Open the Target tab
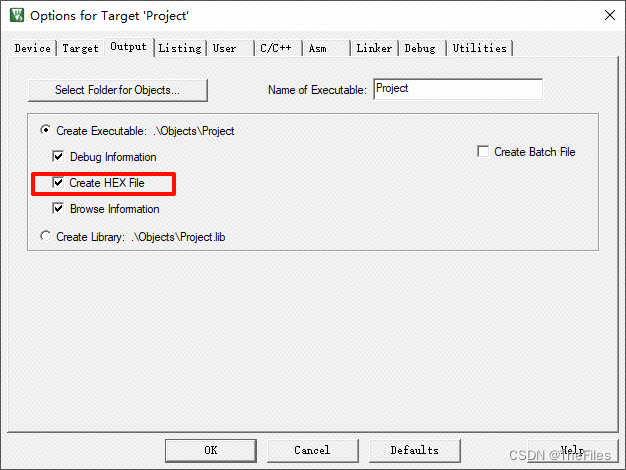The width and height of the screenshot is (626, 470). 80,48
